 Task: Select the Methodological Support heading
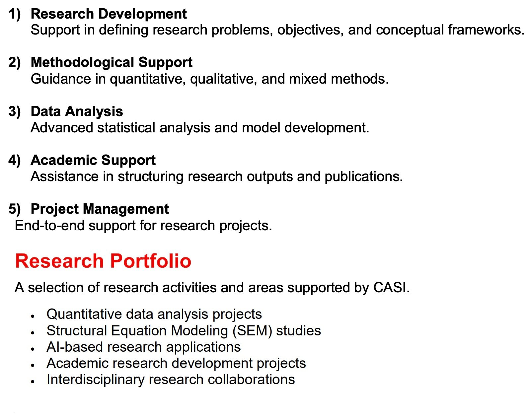point(112,63)
